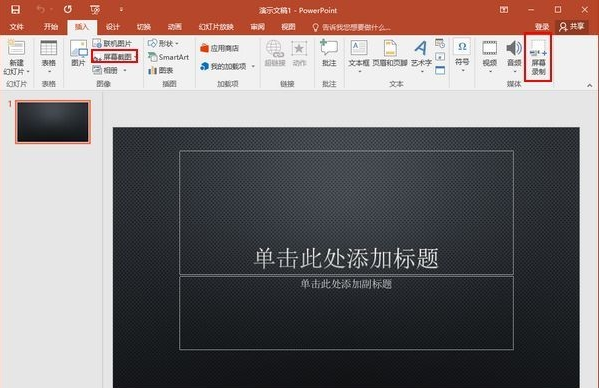Open 页眉和页脚 (Header & Footer)

(x=390, y=53)
